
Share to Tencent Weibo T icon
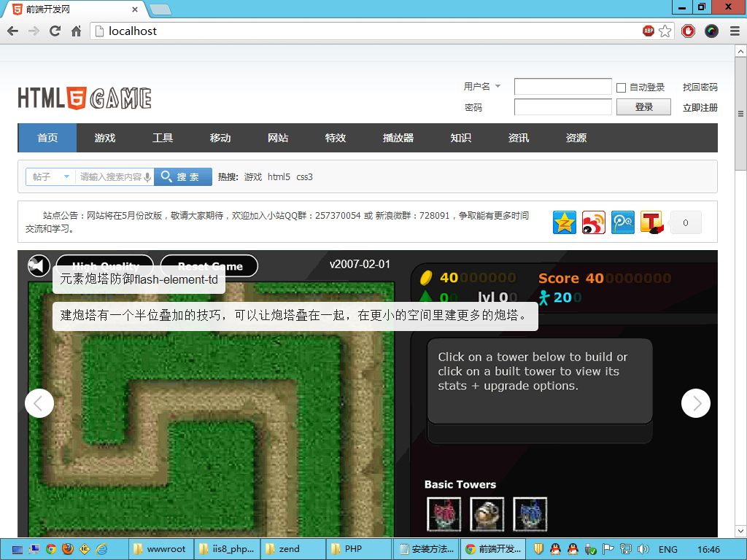pos(651,222)
